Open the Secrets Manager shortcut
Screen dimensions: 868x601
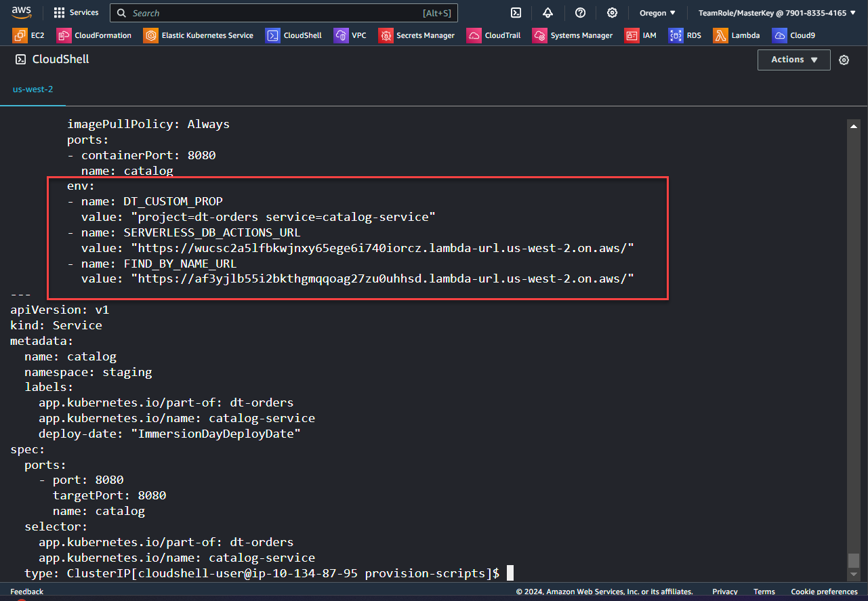point(417,35)
